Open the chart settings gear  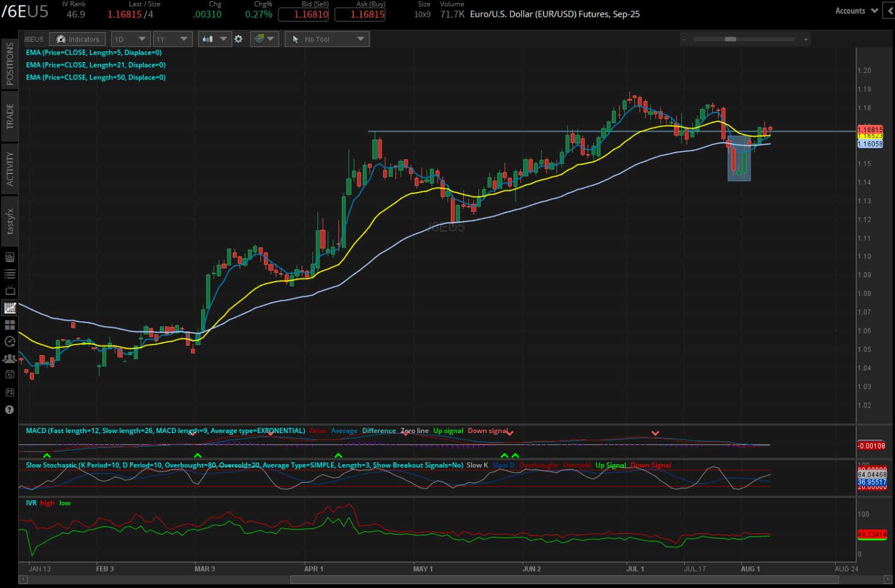coord(239,39)
